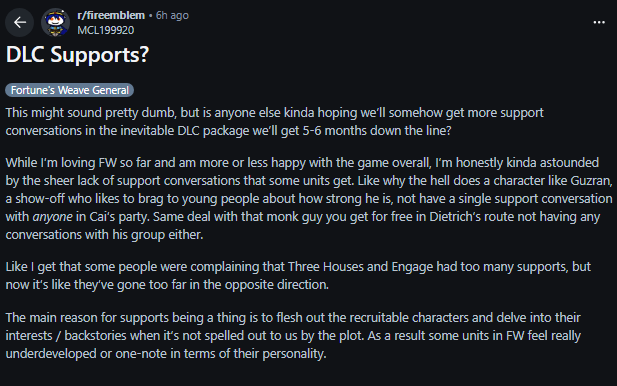
Task: Click the 6h ago timestamp
Action: coord(172,15)
